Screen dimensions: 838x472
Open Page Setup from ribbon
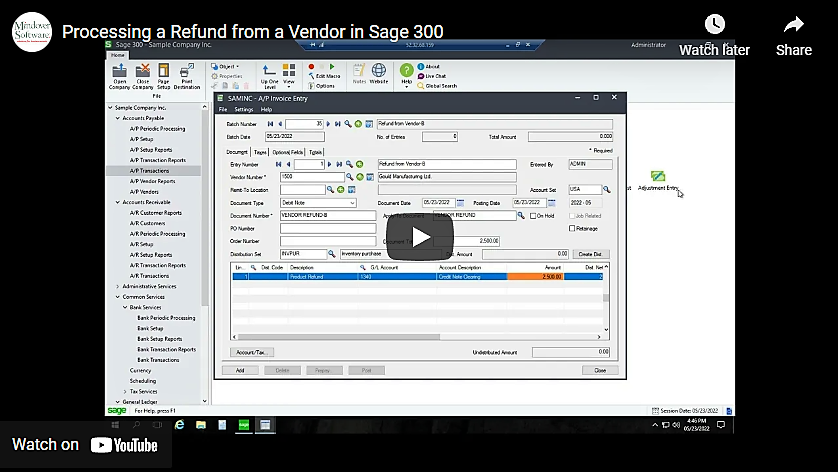coord(164,76)
